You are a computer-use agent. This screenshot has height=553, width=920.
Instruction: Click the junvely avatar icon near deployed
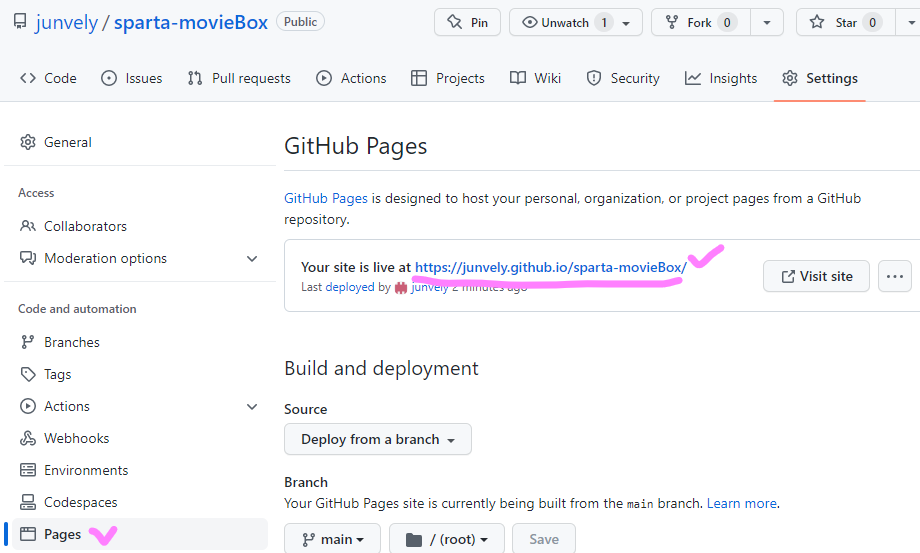401,287
